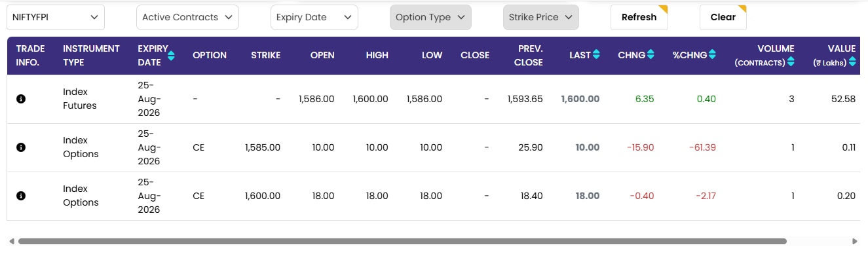Click the Clear button
The width and height of the screenshot is (868, 258).
[x=723, y=17]
